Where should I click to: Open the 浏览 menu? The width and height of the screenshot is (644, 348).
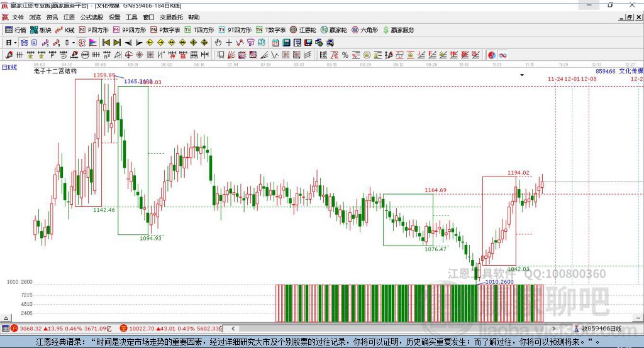35,17
